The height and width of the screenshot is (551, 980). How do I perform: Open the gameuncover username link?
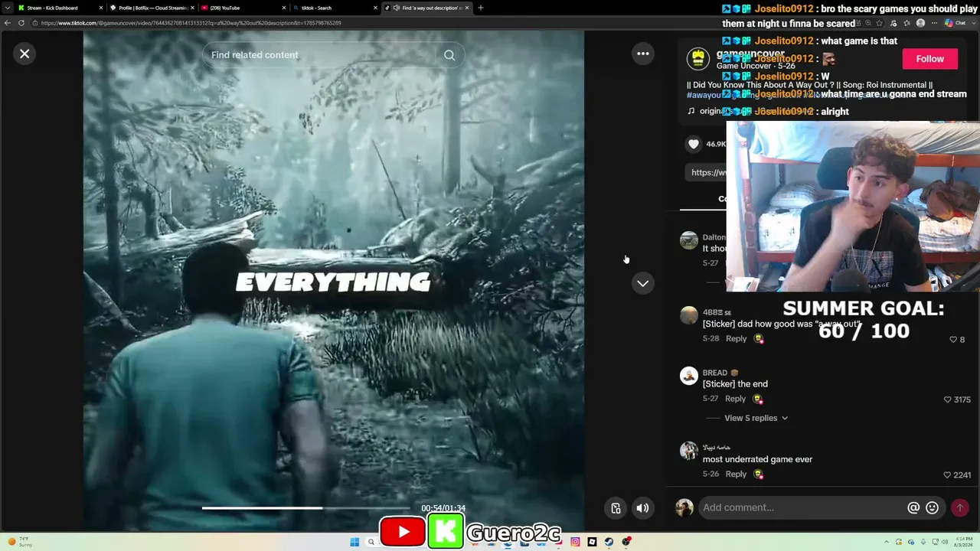pos(750,54)
